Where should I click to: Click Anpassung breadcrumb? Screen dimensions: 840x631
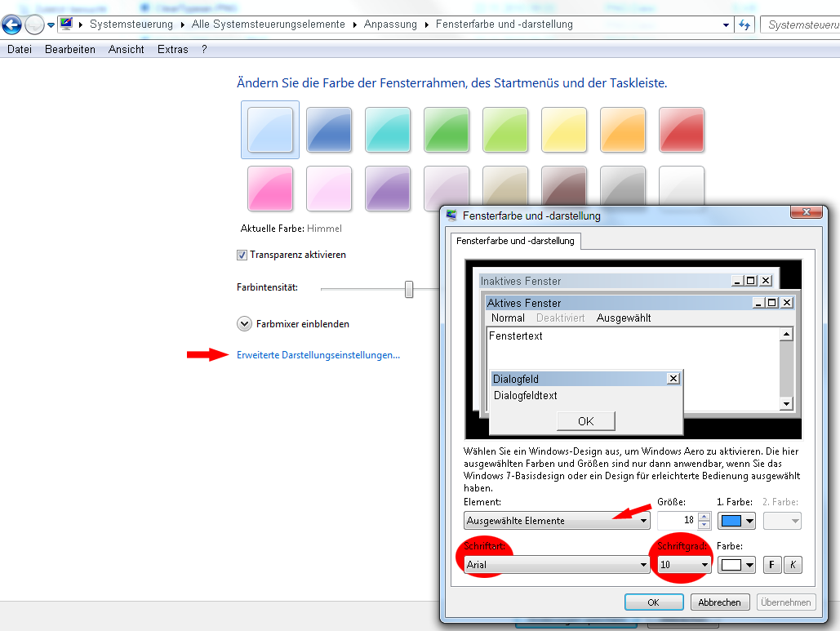pos(390,24)
